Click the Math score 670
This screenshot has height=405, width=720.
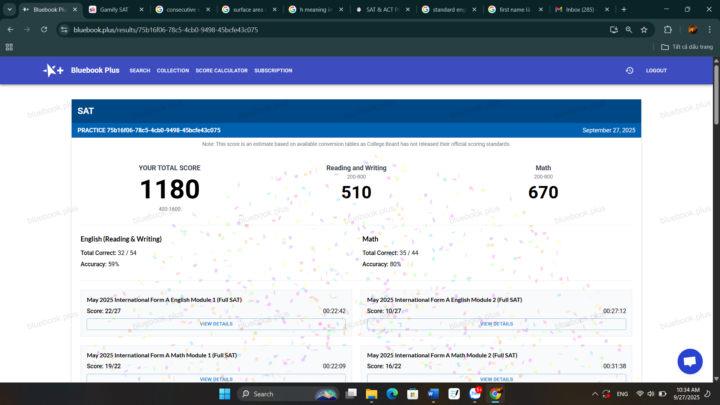[x=543, y=192]
